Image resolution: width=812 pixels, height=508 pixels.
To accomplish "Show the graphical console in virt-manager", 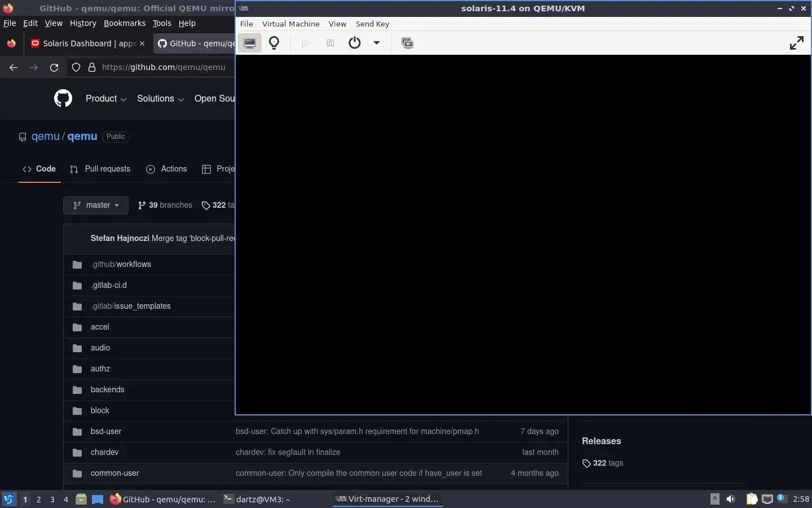I will [x=250, y=43].
